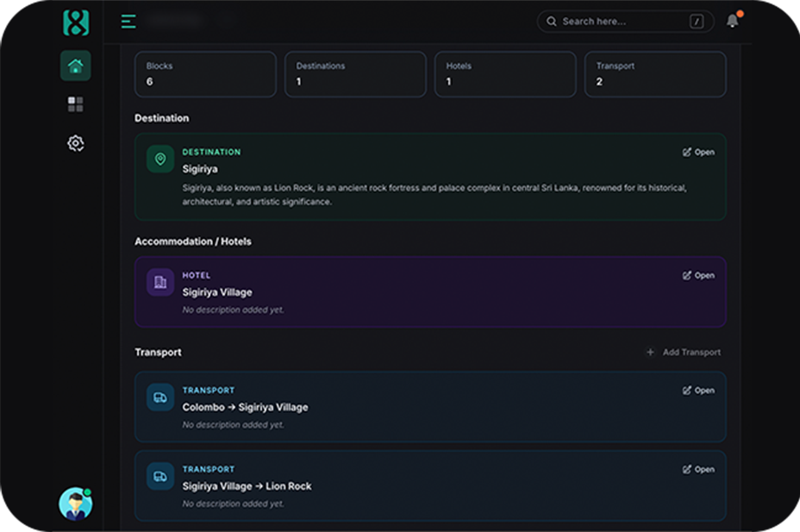Click the plus icon beside Add Transport
The image size is (800, 532).
pyautogui.click(x=650, y=352)
